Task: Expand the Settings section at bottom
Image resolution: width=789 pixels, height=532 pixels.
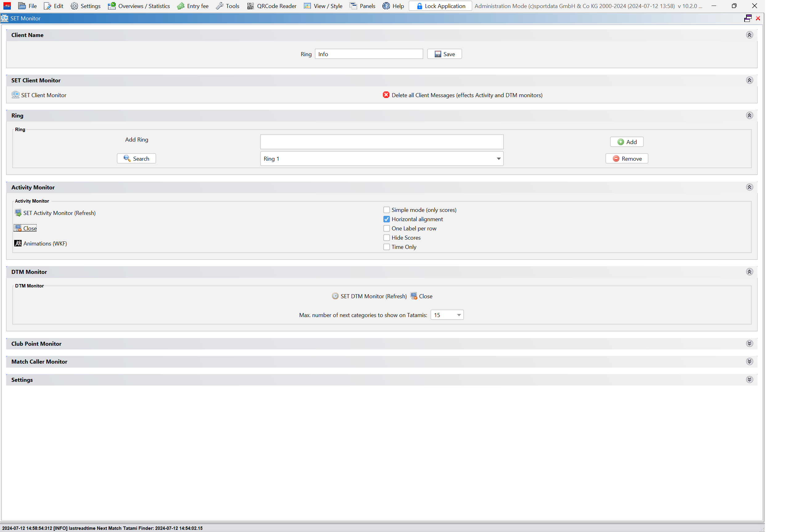Action: point(749,380)
